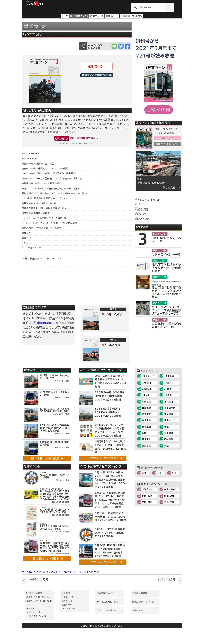The image size is (204, 644).
Task: Select contents row 国鉄日光形電車157系／久保 敏
Action: click(x=77, y=203)
